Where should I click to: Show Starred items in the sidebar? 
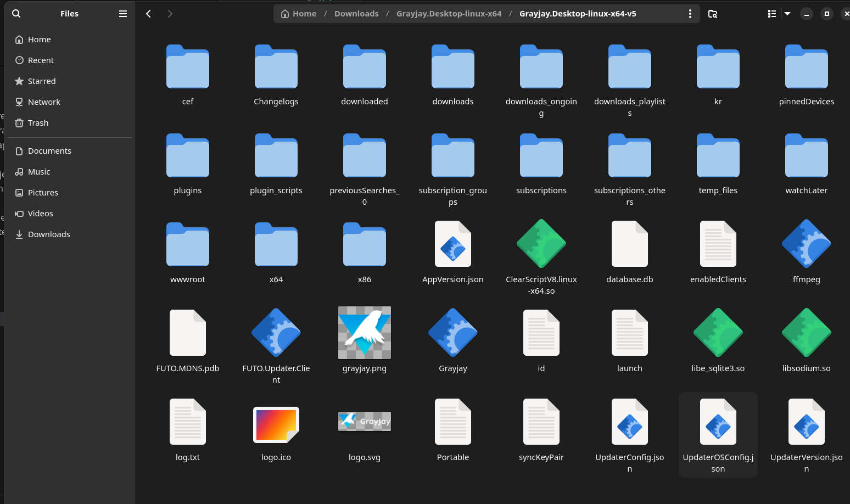[x=70, y=81]
